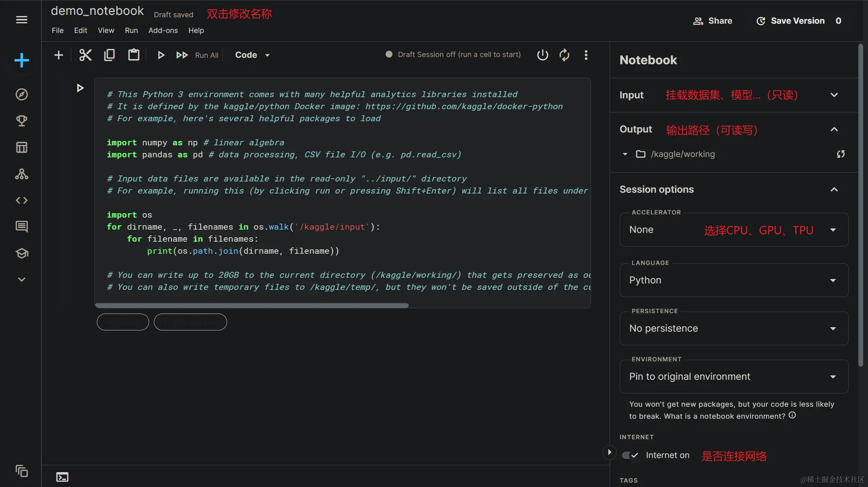Run the first code cell
Screen dimensions: 868x487
(x=80, y=88)
